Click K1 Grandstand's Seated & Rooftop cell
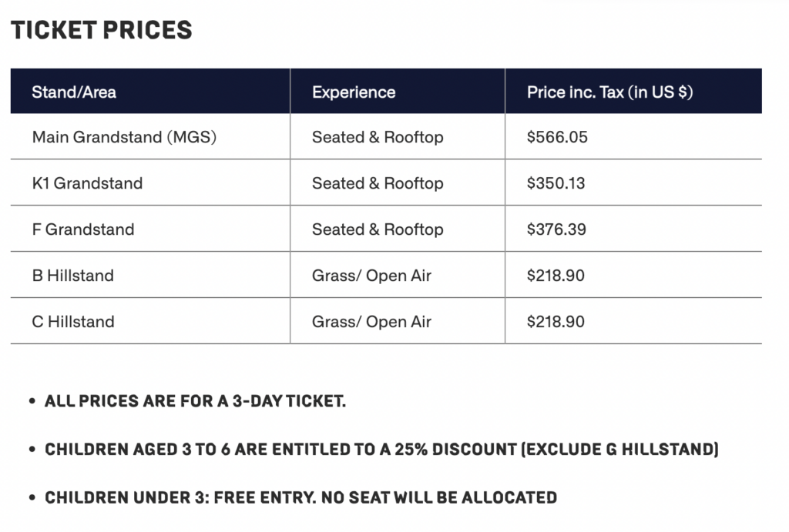The height and width of the screenshot is (532, 789). click(378, 183)
